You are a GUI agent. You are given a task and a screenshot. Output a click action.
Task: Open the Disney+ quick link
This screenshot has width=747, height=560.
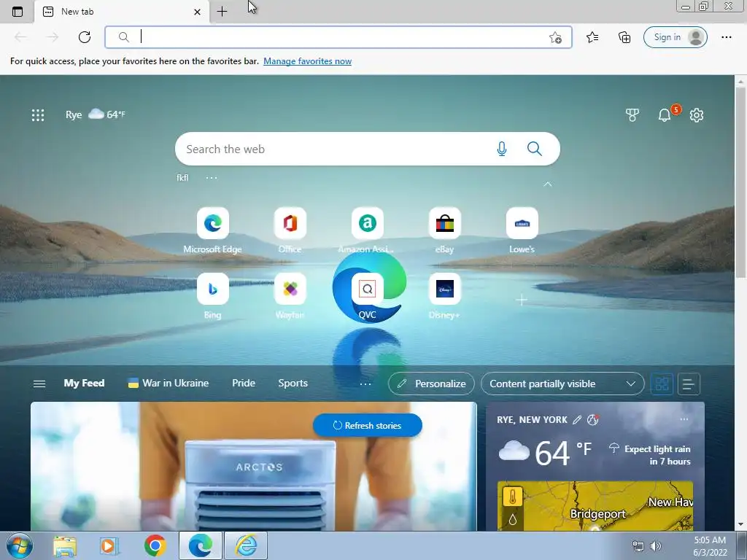pyautogui.click(x=444, y=296)
